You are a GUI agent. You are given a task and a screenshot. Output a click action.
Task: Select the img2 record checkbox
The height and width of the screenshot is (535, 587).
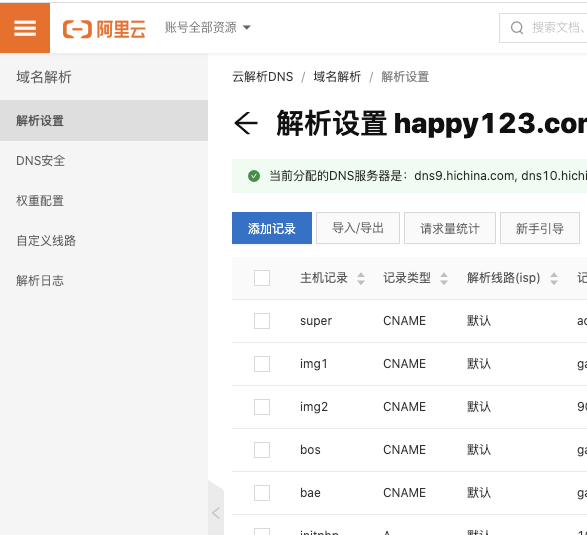coord(262,407)
